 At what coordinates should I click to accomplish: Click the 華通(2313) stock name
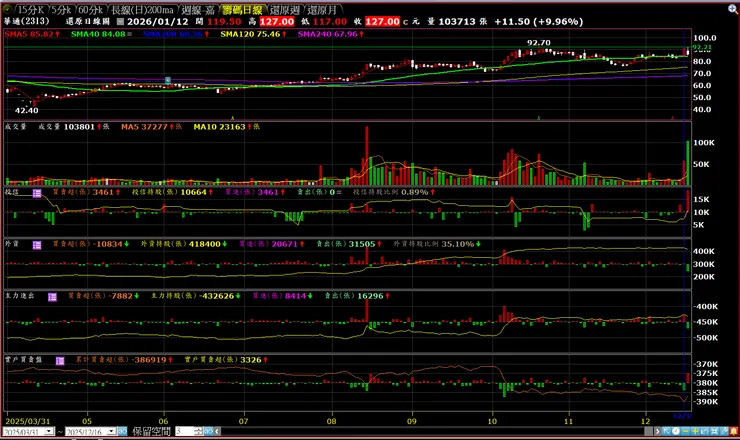coord(26,21)
